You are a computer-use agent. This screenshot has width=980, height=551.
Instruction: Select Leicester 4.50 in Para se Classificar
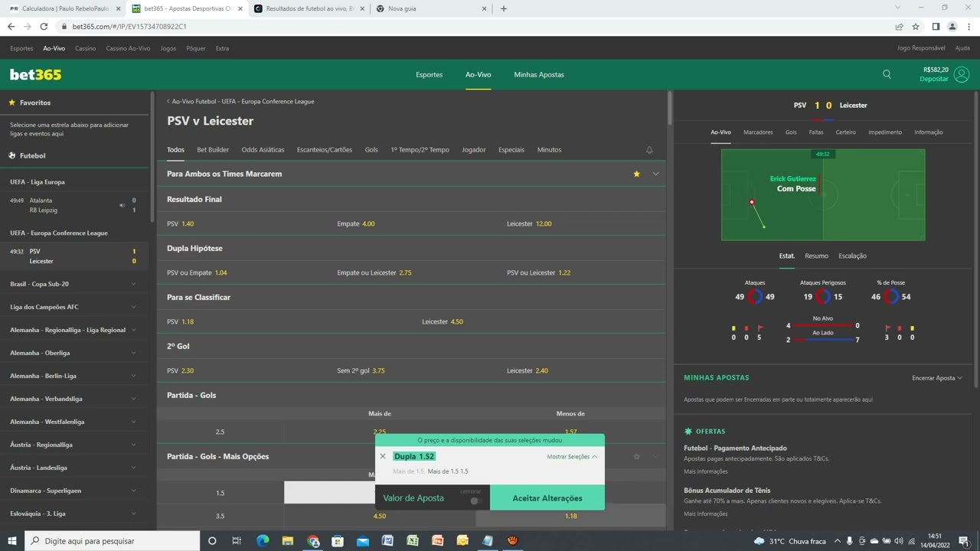pyautogui.click(x=443, y=321)
